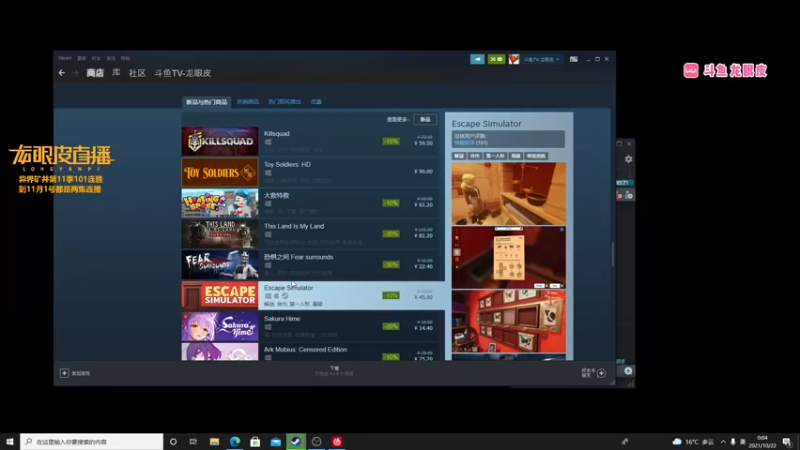Select the 优惠 tab
This screenshot has width=800, height=450.
tap(316, 102)
